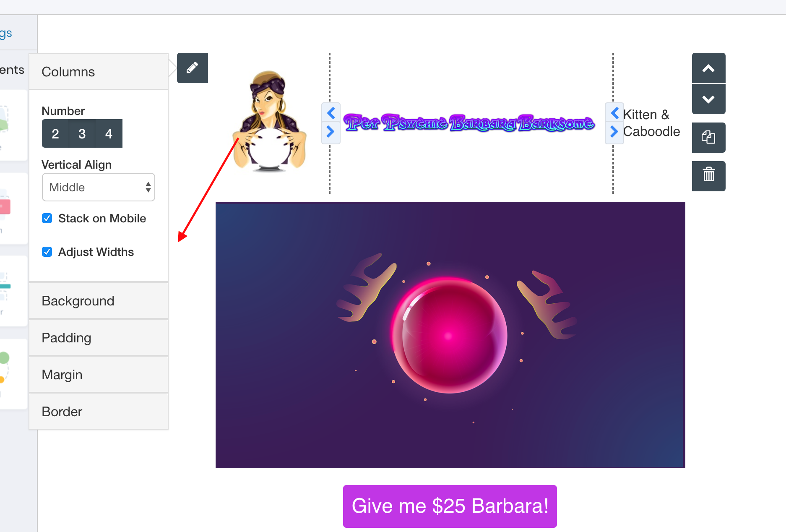This screenshot has width=786, height=532.
Task: Toggle the Stack on Mobile checkbox
Action: point(47,218)
